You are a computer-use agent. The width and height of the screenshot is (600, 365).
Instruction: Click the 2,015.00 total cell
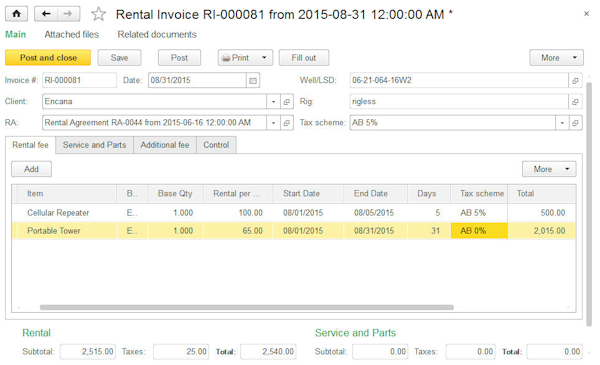(541, 231)
